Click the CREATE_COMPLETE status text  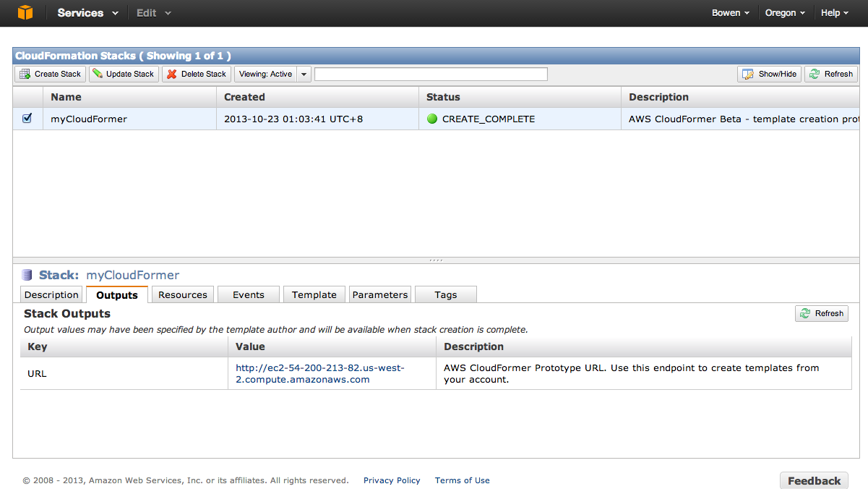click(489, 119)
